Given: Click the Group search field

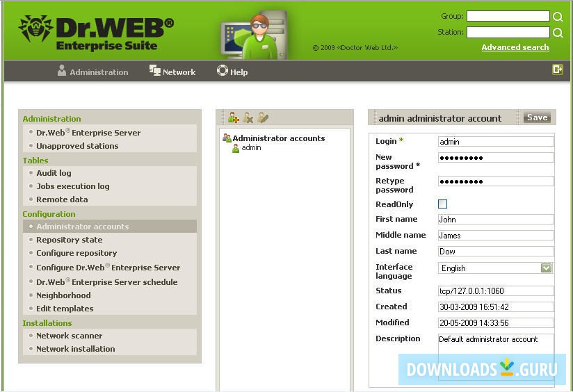Looking at the screenshot, I should (508, 16).
